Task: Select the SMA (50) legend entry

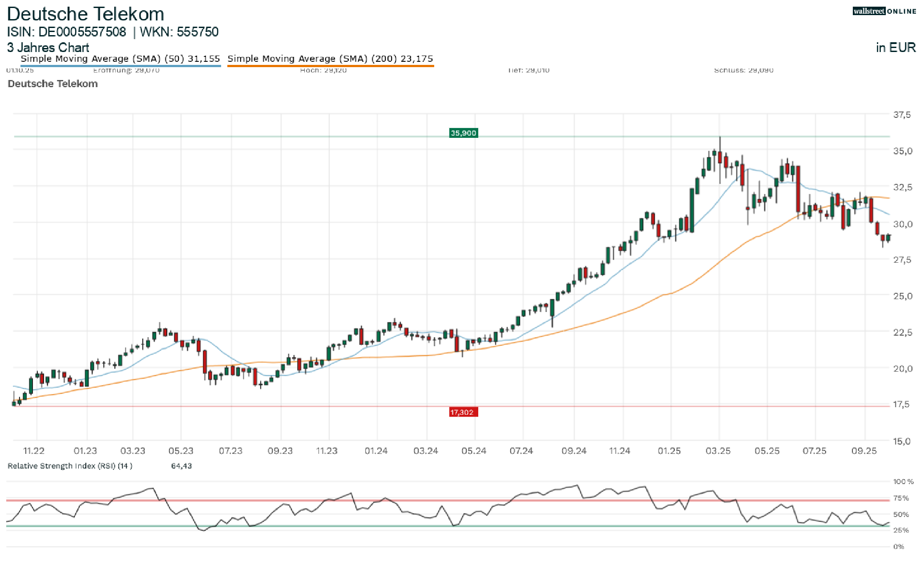Action: tap(120, 59)
